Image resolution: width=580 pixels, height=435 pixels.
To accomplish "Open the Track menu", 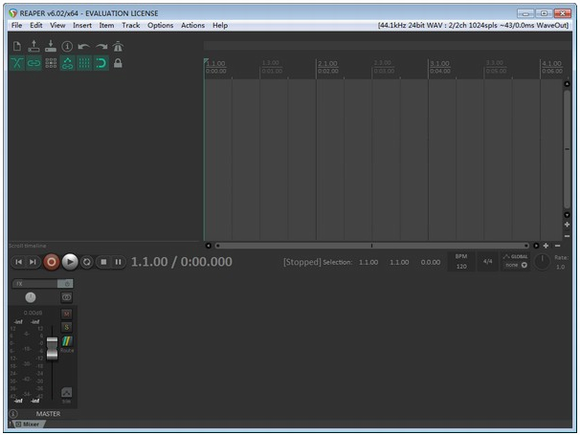I will [131, 25].
